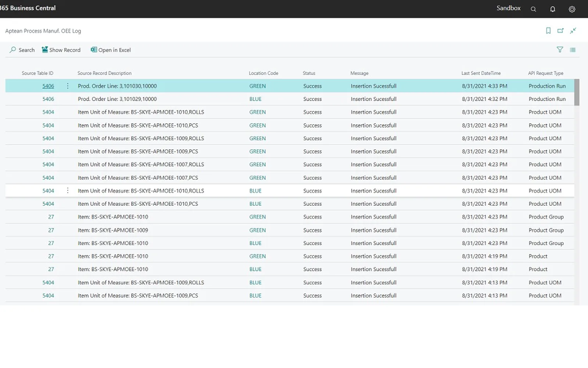
Task: Click 'Item: BS-SKYE-APMOEE-1009' description cell
Action: pos(113,230)
